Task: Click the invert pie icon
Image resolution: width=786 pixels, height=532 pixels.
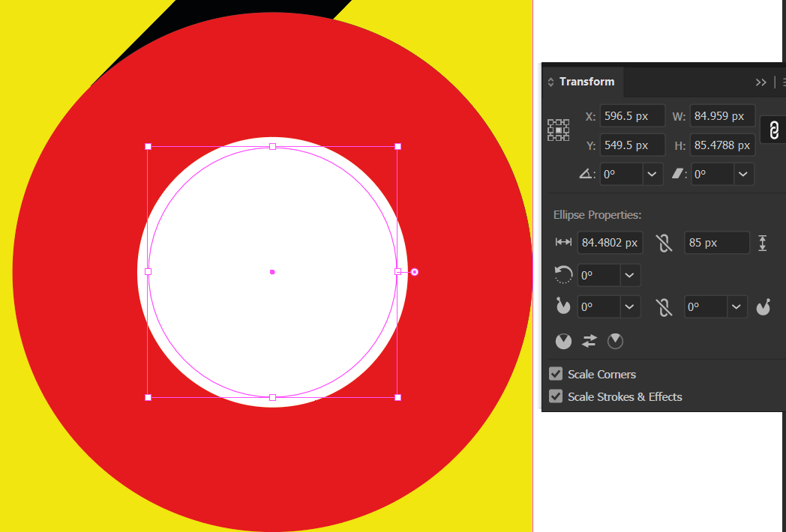Action: click(x=615, y=341)
